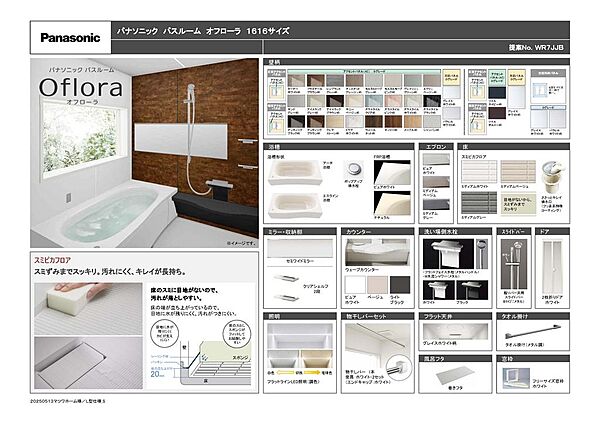Click the roll-up bath lid image
This screenshot has height=424, width=600.
(455, 375)
